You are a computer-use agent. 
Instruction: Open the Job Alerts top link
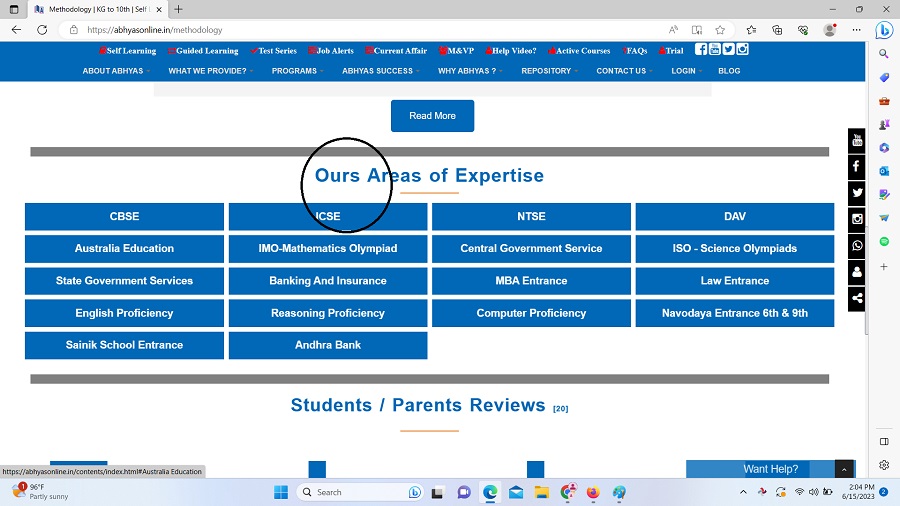coord(334,51)
